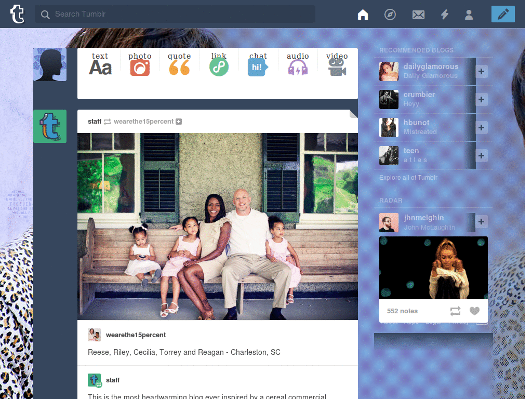532x399 pixels.
Task: Open the staff link in post header
Action: pyautogui.click(x=95, y=122)
